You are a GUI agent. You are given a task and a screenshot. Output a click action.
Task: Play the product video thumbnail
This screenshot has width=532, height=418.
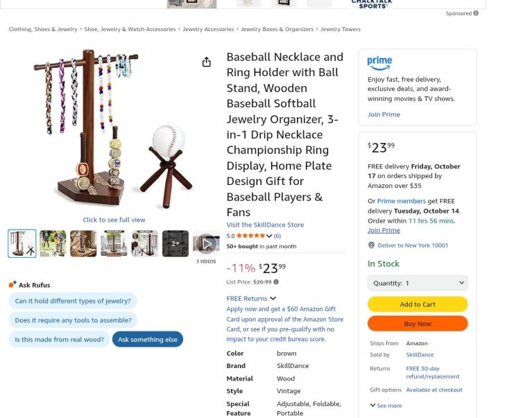tap(206, 243)
